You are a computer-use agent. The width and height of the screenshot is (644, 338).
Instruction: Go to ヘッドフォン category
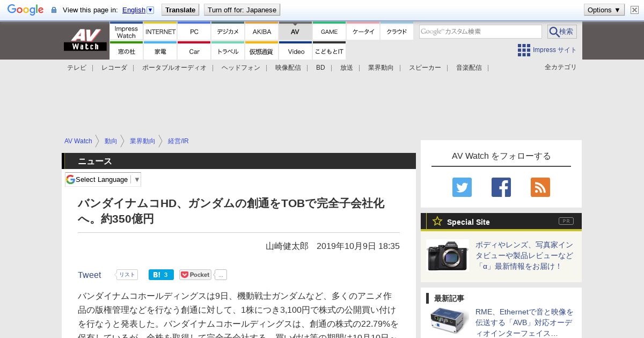click(241, 68)
